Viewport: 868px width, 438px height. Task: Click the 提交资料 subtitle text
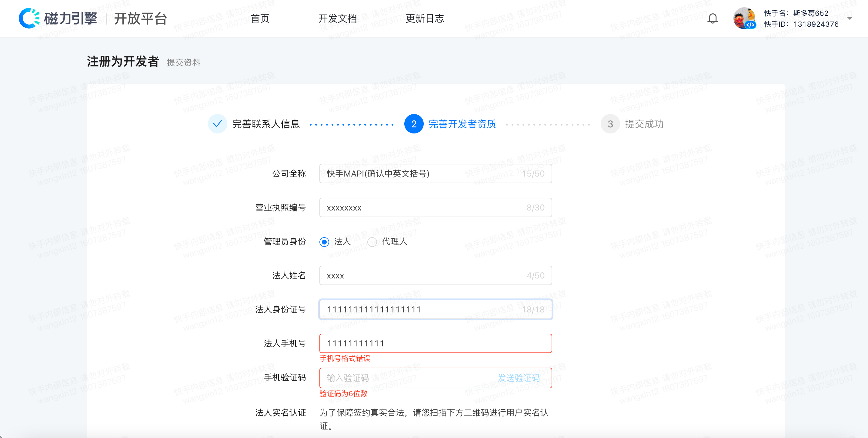184,62
